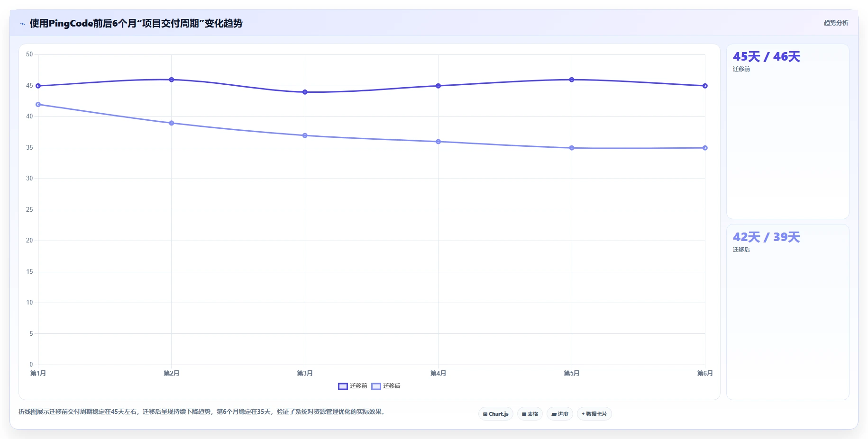Click the trend icon beside the chart title
The width and height of the screenshot is (868, 439).
[22, 23]
